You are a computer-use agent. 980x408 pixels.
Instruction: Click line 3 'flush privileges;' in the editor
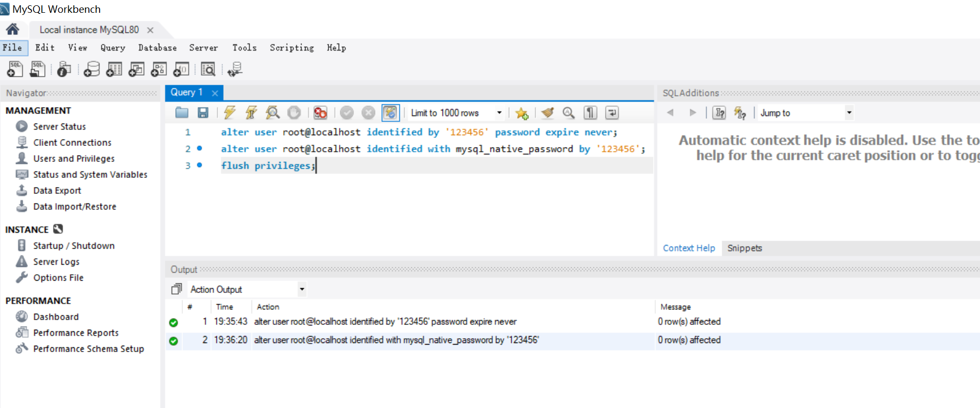[x=268, y=166]
